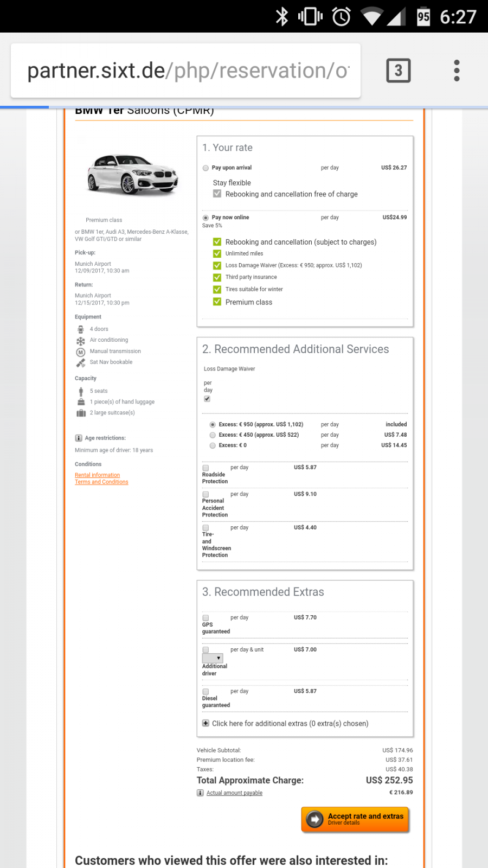Click the '12/15/2017, 10:30 pm' return time
488x868 pixels.
tap(102, 303)
